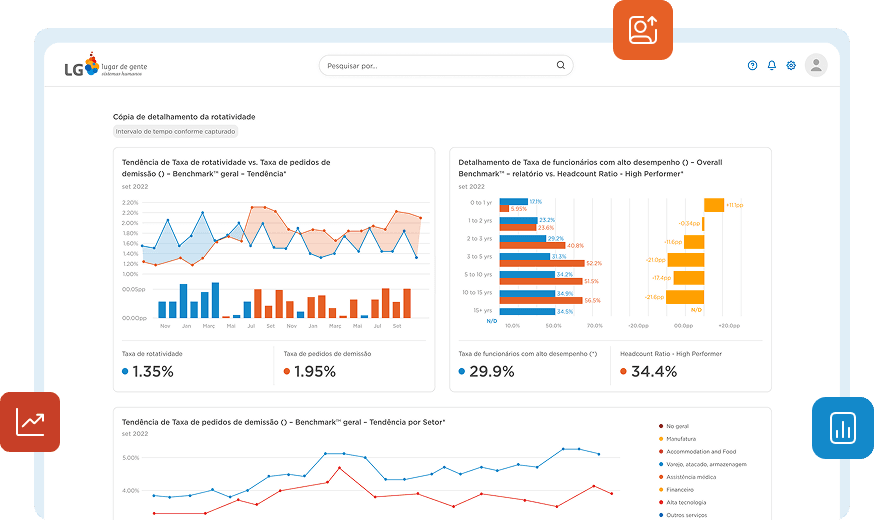The width and height of the screenshot is (874, 520).
Task: Click the orange image upload icon
Action: point(643,30)
